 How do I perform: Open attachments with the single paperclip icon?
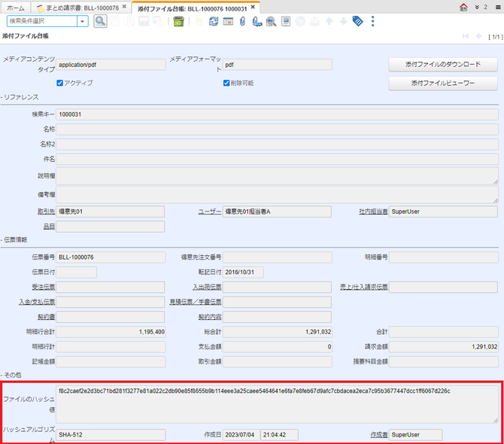pos(242,21)
